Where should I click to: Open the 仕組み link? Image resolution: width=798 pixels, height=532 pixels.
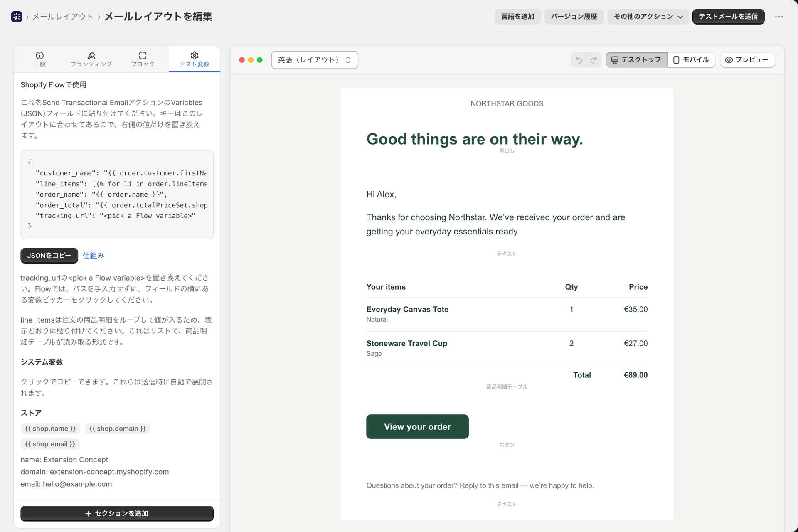pyautogui.click(x=93, y=256)
